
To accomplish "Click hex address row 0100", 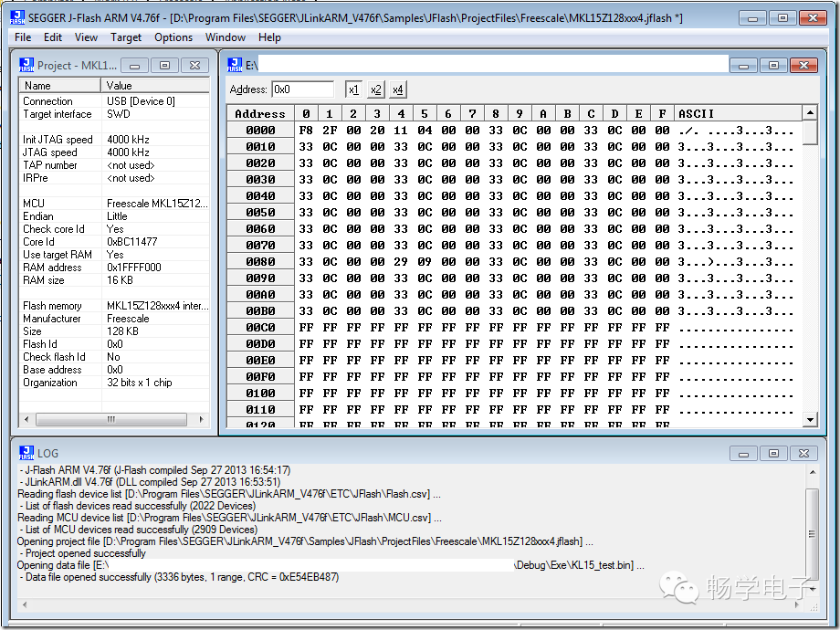I will 260,394.
